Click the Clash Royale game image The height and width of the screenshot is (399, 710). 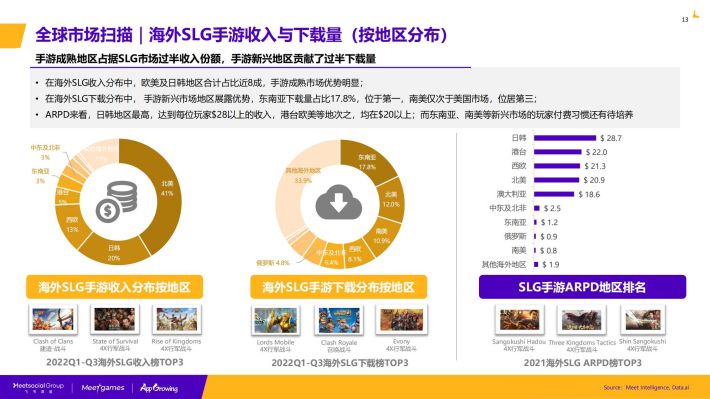339,320
